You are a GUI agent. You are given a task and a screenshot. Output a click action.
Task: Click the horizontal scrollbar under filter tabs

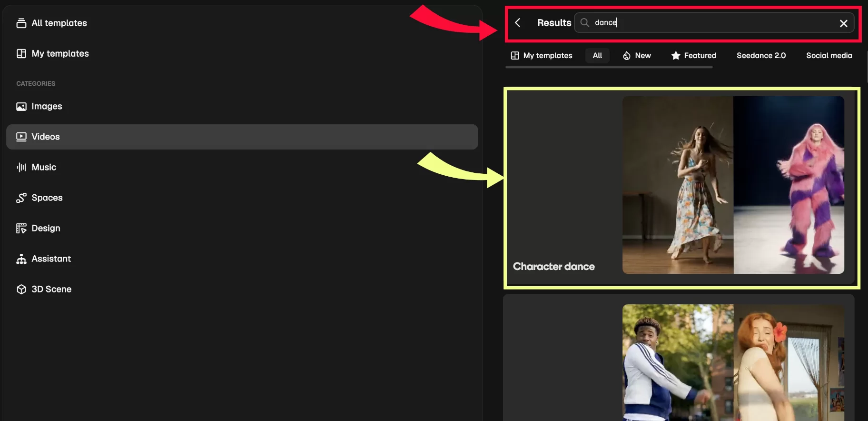pyautogui.click(x=609, y=67)
